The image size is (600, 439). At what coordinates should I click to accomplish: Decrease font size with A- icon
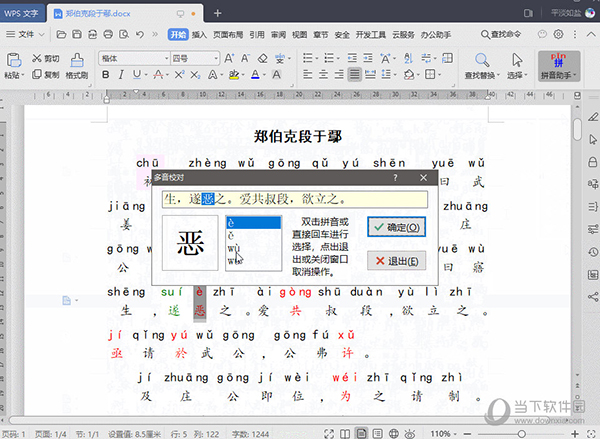pos(245,58)
